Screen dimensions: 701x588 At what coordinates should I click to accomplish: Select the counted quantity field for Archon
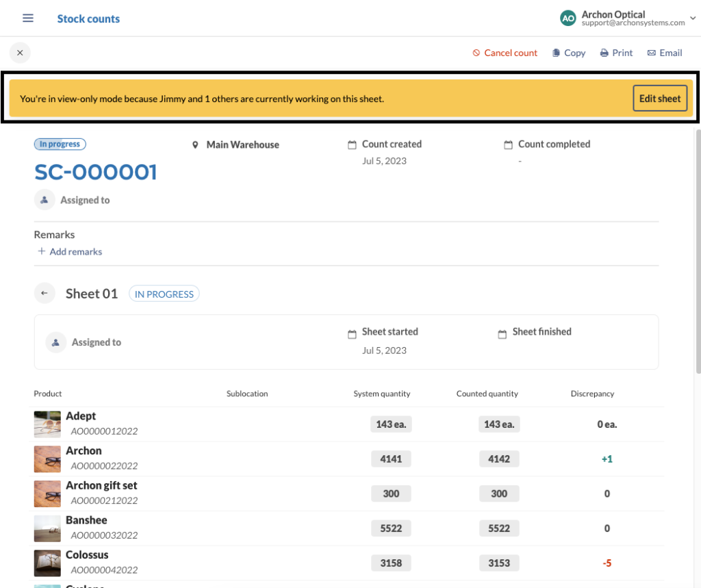(499, 459)
